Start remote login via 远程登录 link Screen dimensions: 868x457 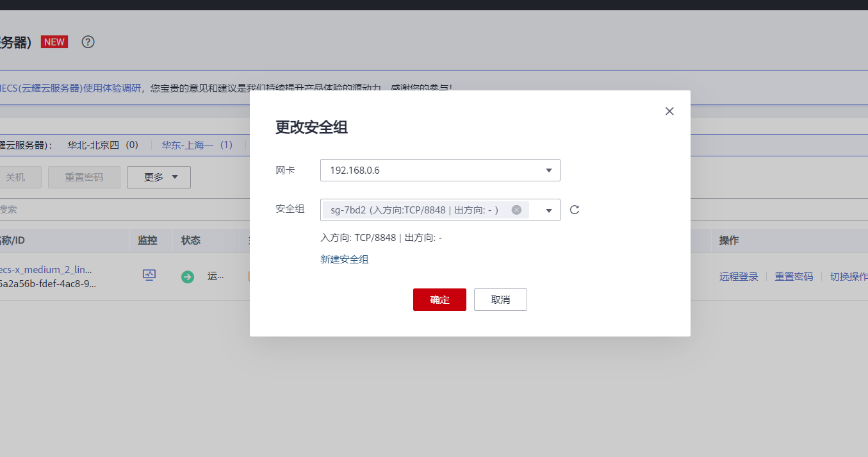coord(738,276)
